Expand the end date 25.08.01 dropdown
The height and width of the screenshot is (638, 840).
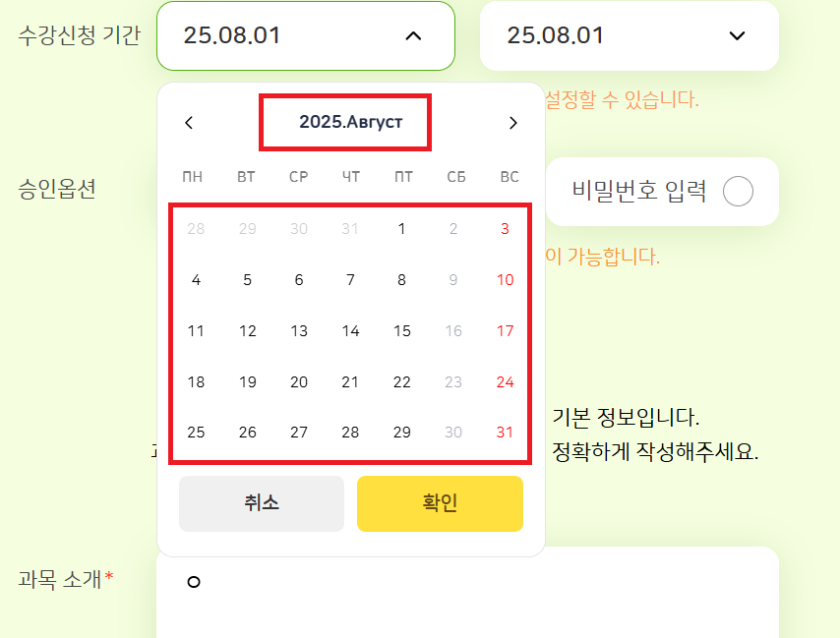pyautogui.click(x=737, y=35)
